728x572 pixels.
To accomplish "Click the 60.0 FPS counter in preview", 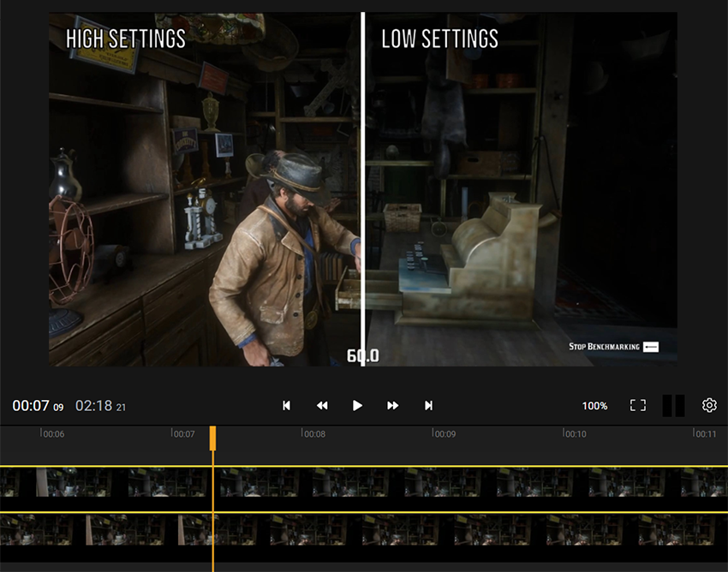I will [x=362, y=356].
